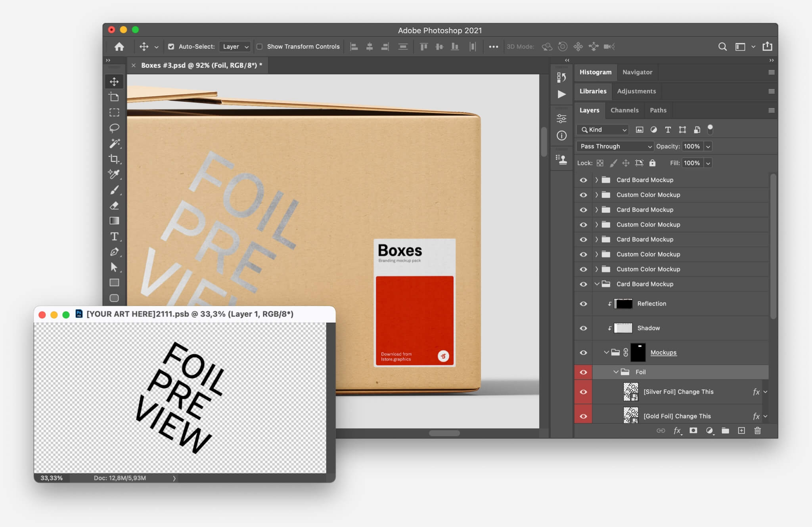Hide the Reflection layer

[x=583, y=304]
